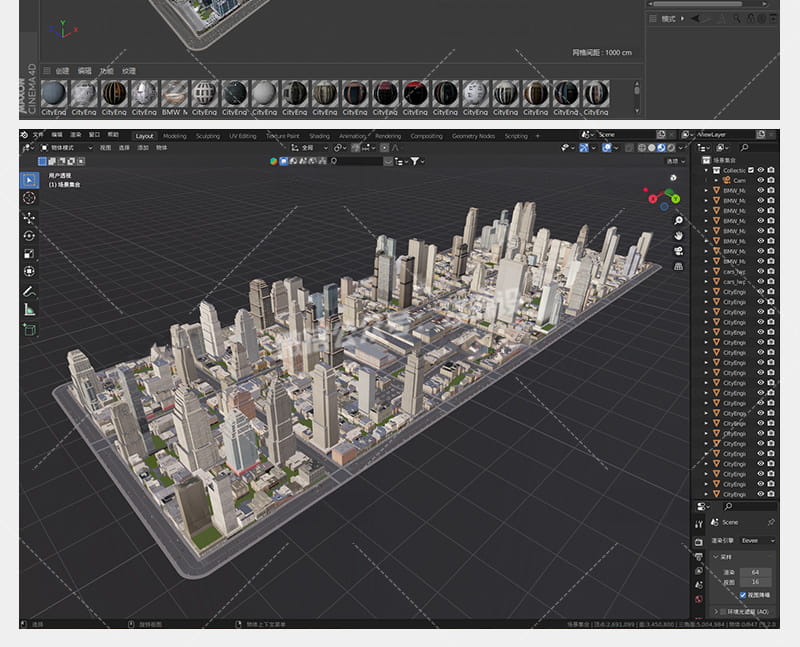Collapse the Collection tree in outliner
Image resolution: width=800 pixels, height=647 pixels.
[x=707, y=170]
